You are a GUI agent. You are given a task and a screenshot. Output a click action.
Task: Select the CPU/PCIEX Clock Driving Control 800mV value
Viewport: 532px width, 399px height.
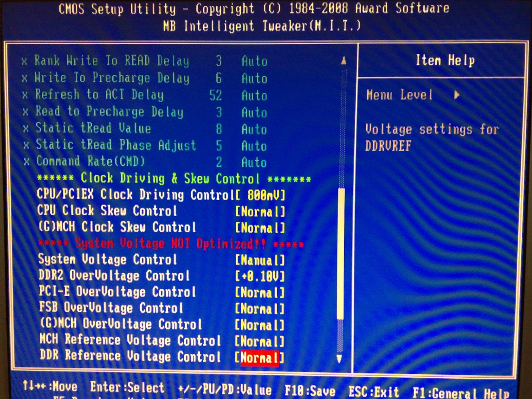[x=260, y=195]
